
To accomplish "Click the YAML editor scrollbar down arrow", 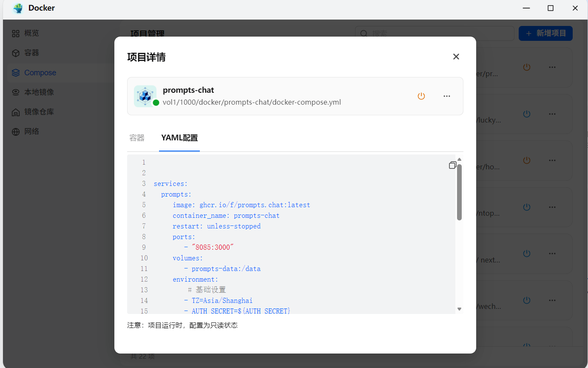I will tap(459, 309).
